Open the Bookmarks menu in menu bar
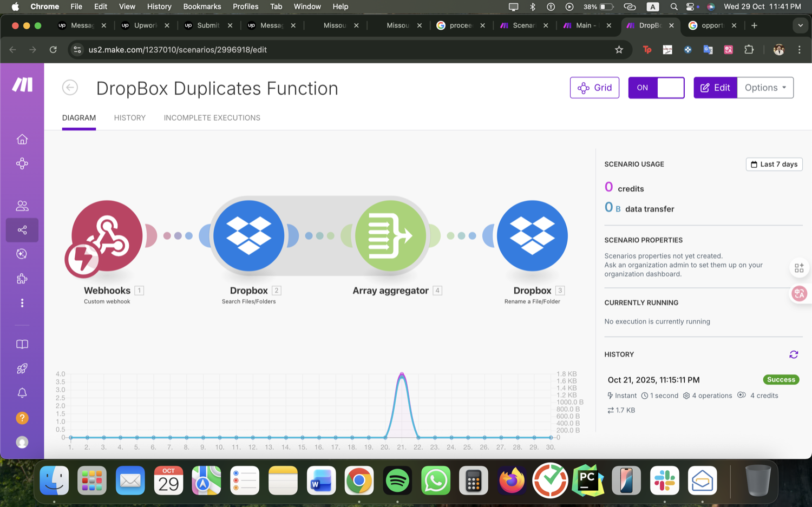The image size is (812, 507). tap(202, 6)
